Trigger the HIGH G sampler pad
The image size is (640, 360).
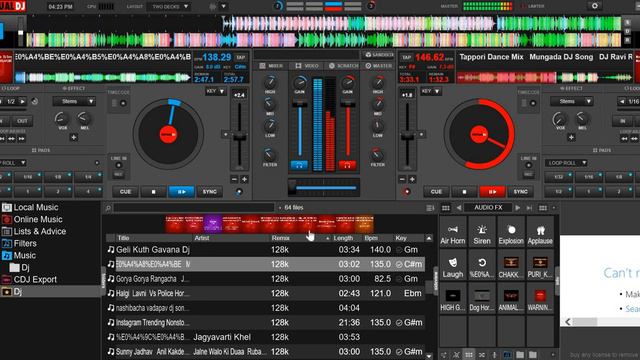pyautogui.click(x=453, y=299)
